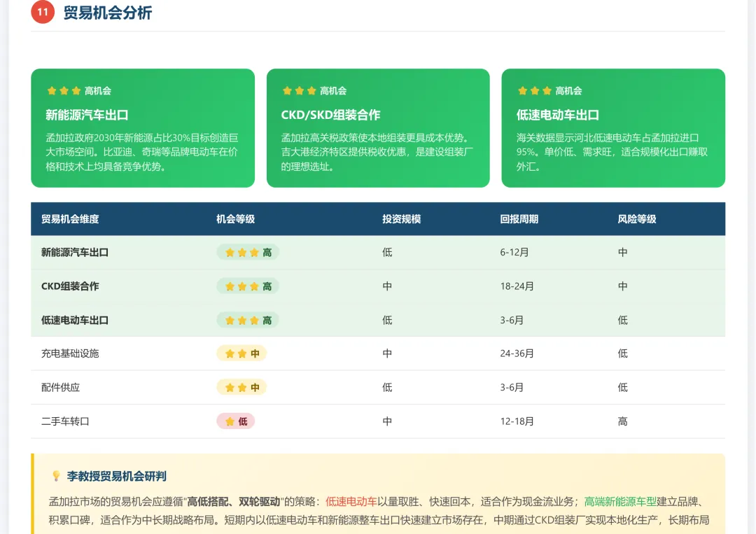The width and height of the screenshot is (756, 534).
Task: Click the 风险等级 column header
Action: [x=637, y=219]
